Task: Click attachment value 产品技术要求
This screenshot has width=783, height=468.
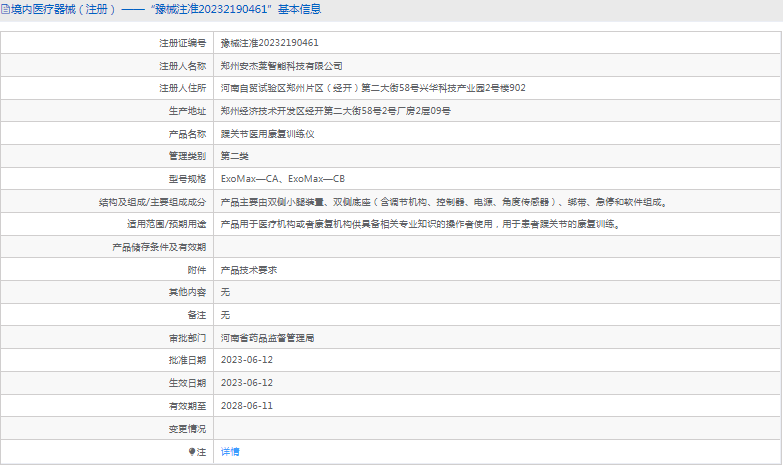Action: [249, 270]
